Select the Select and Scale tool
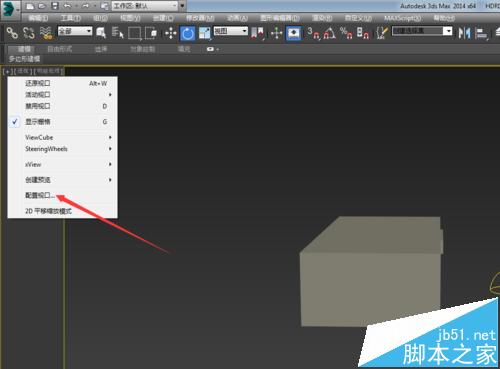Viewport: 500px width, 369px height. pyautogui.click(x=204, y=33)
